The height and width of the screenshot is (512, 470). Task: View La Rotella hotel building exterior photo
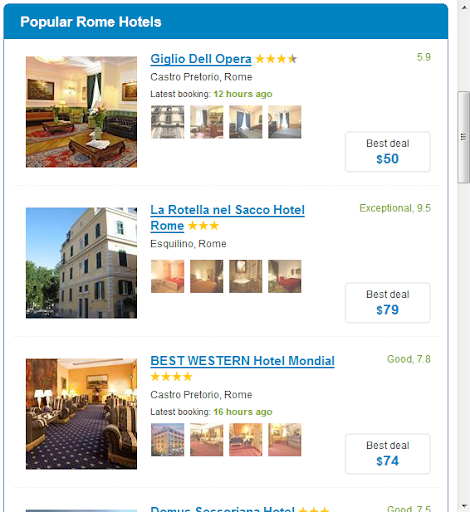tap(81, 263)
